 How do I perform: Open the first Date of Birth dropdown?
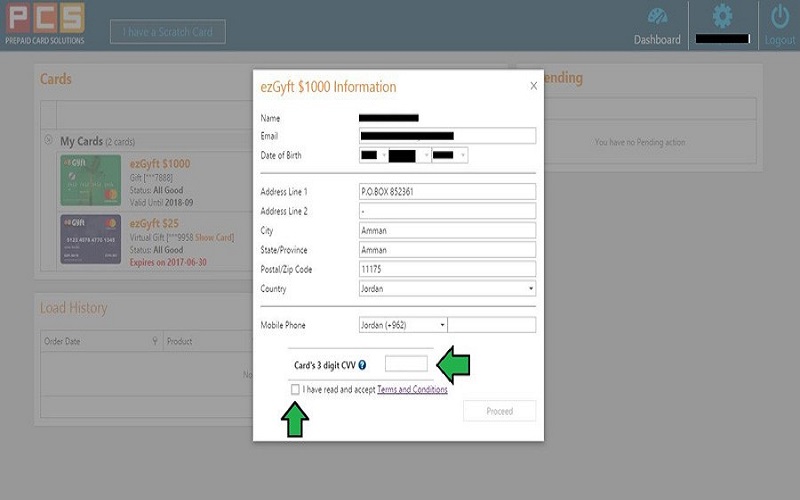[x=373, y=155]
